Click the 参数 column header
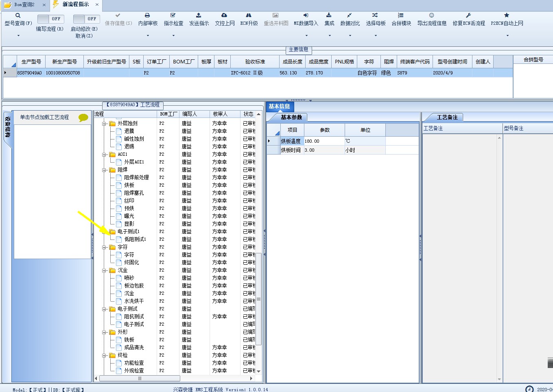 (x=324, y=130)
